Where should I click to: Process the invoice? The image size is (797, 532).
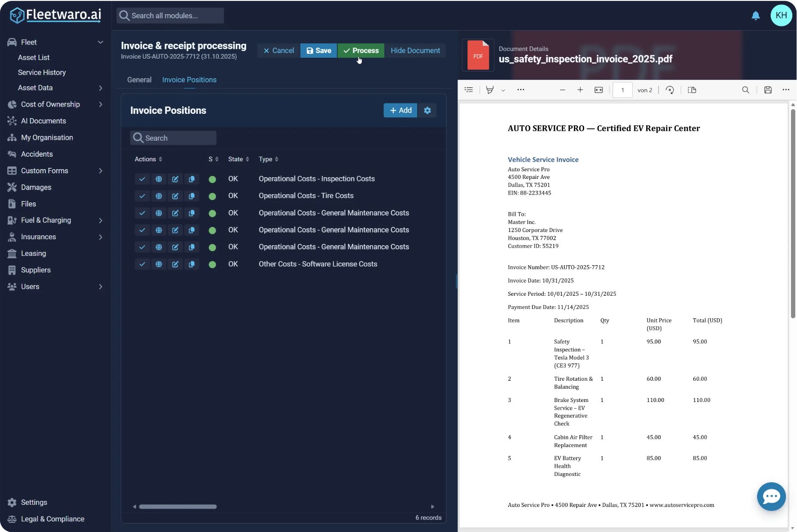tap(361, 51)
